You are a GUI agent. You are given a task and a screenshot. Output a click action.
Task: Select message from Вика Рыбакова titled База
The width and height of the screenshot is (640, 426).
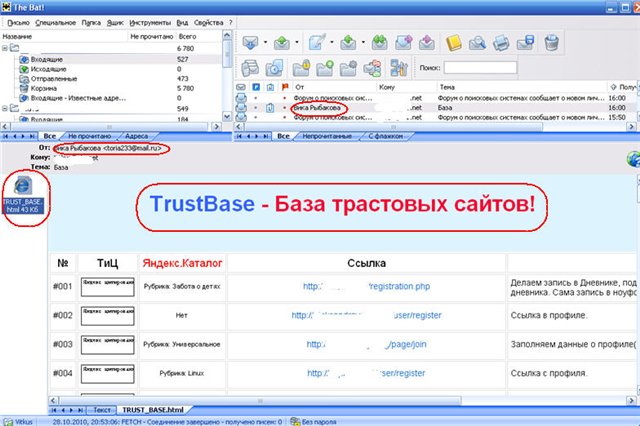436,108
